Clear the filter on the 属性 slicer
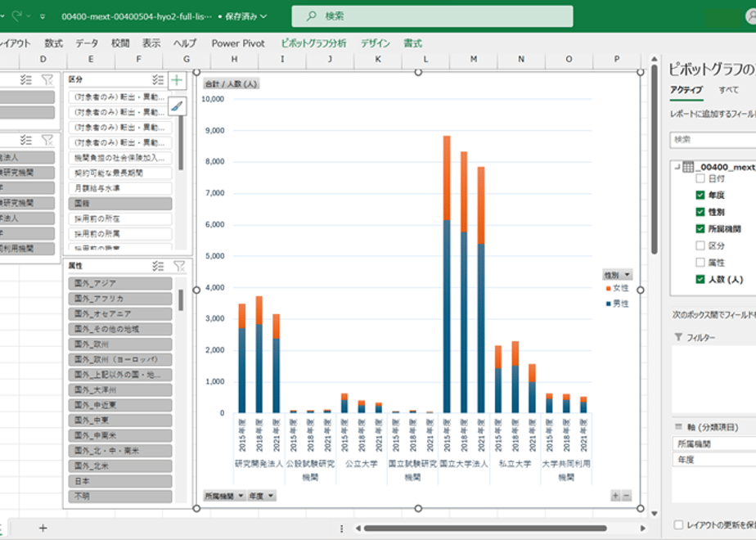Viewport: 756px width, 540px height. click(x=179, y=266)
